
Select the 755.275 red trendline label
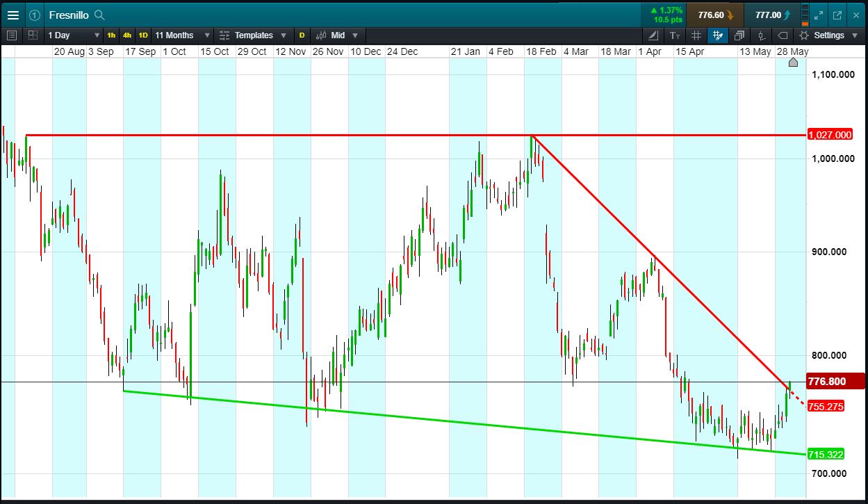click(826, 406)
